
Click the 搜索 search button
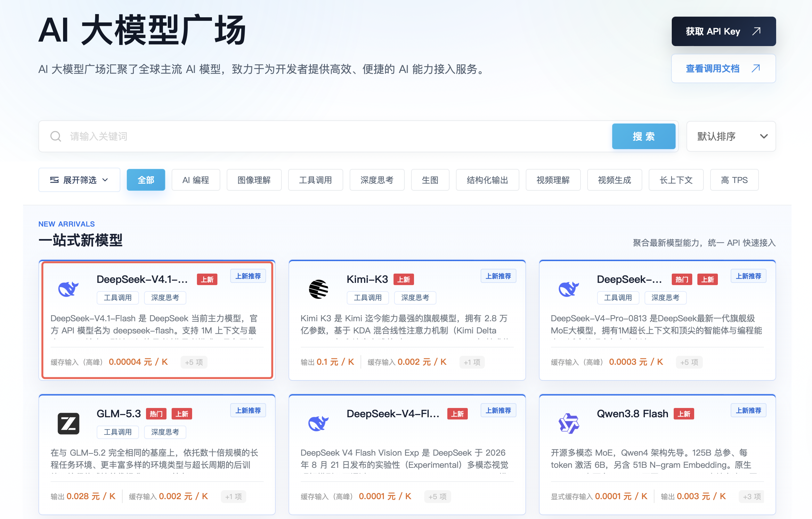tap(643, 137)
